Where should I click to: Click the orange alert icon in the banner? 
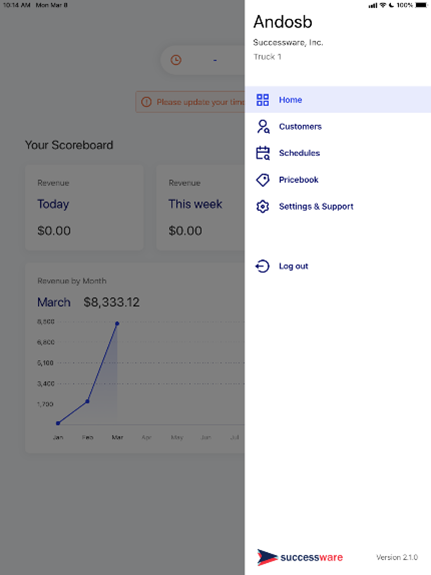point(146,102)
